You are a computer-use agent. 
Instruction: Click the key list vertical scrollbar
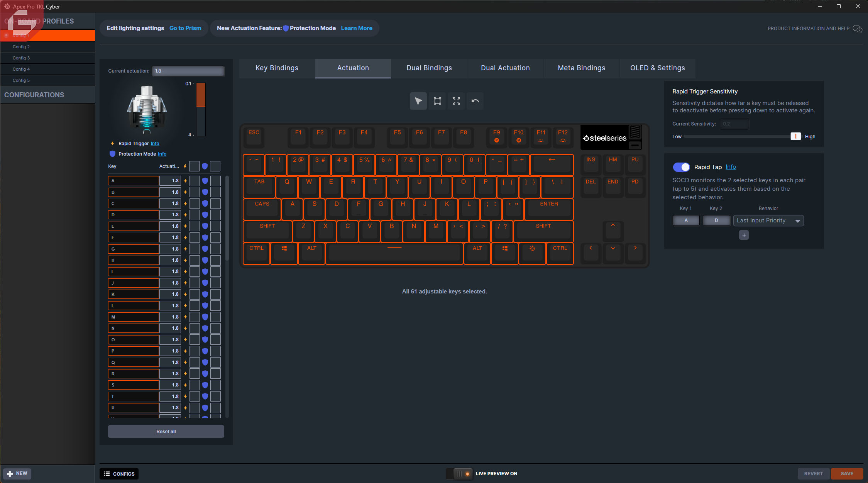(x=227, y=218)
